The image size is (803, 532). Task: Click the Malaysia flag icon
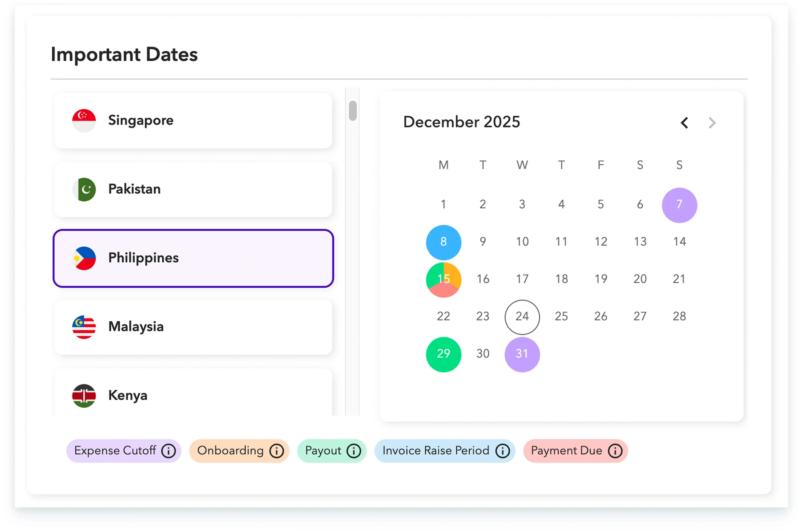[x=84, y=327]
